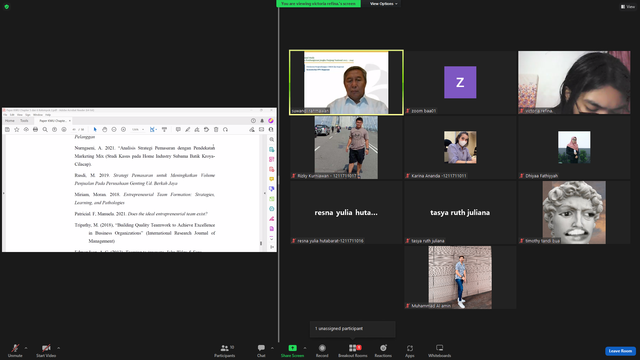Choose the arrow Selection tool in Acrobat
Viewport: 640px width, 360px height.
pyautogui.click(x=95, y=129)
